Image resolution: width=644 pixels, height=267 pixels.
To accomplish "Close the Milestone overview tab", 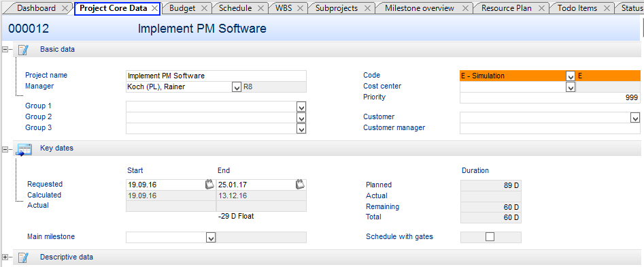I will point(465,8).
